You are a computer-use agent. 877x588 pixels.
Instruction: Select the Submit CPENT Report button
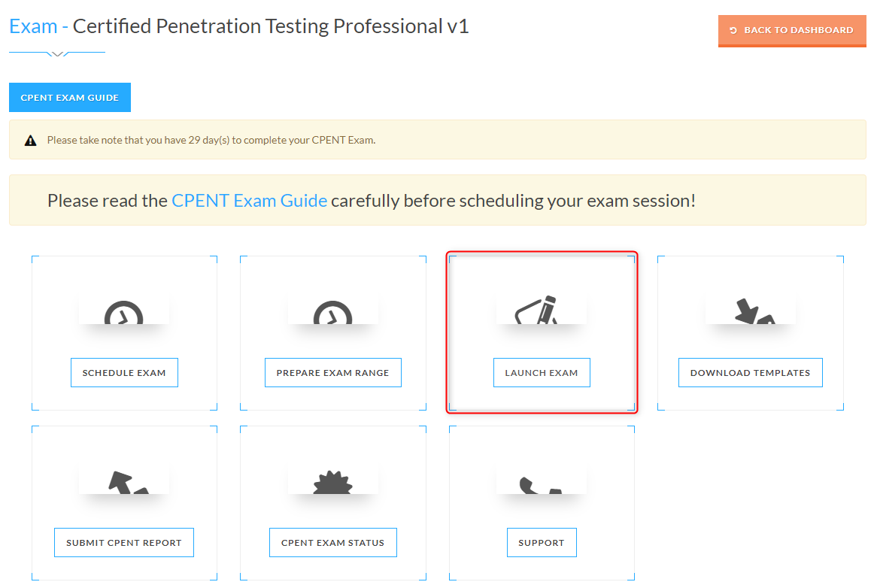coord(124,543)
